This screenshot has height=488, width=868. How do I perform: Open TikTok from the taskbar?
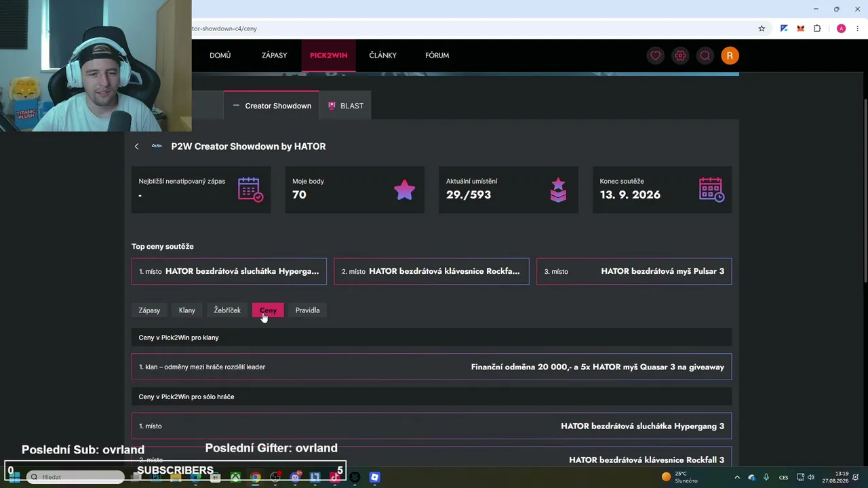tap(335, 477)
